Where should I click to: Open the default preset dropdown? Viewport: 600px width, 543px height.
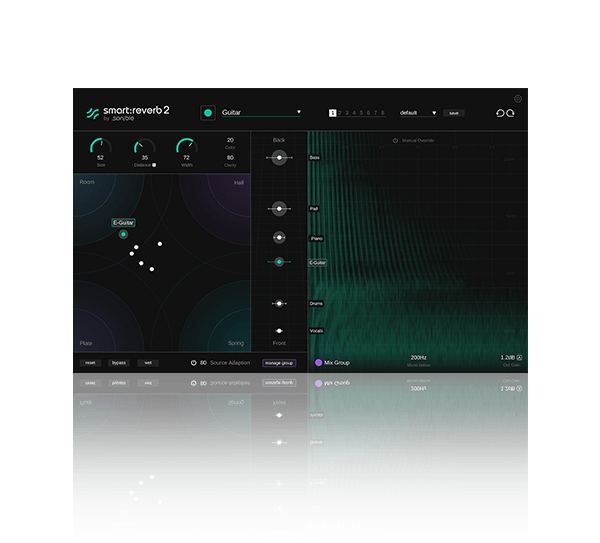tap(418, 113)
